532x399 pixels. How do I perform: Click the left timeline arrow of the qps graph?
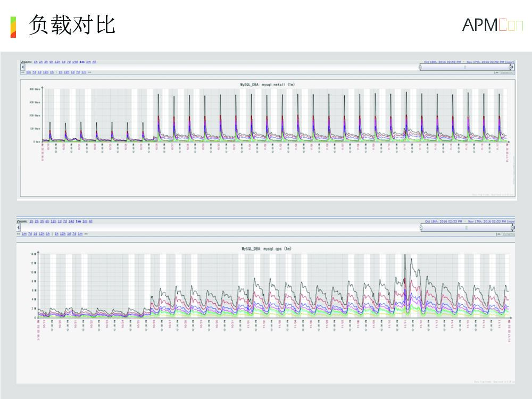tap(18, 227)
